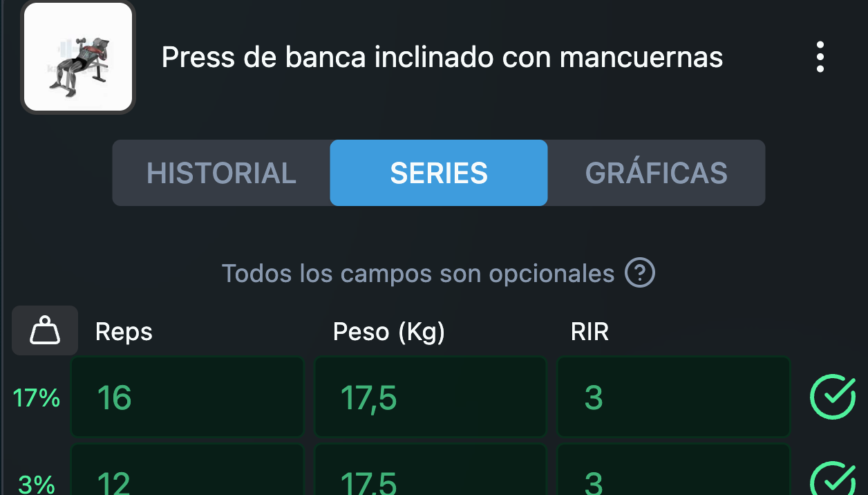Screen dimensions: 868x495
Task: Click the checkmark icon on the first set
Action: coord(833,398)
